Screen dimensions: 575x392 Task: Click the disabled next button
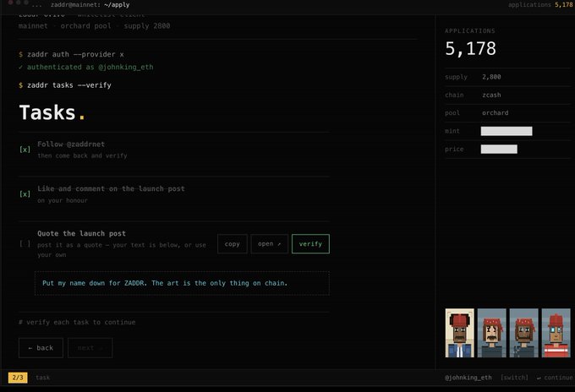click(x=90, y=348)
